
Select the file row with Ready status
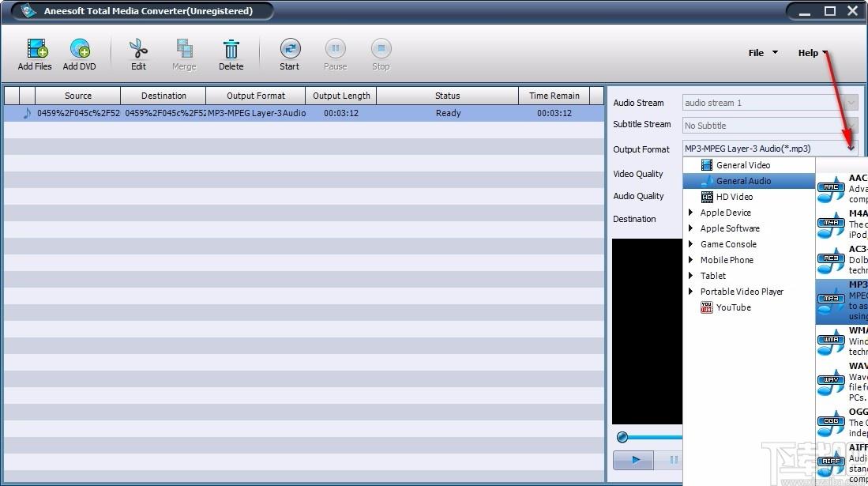(304, 113)
